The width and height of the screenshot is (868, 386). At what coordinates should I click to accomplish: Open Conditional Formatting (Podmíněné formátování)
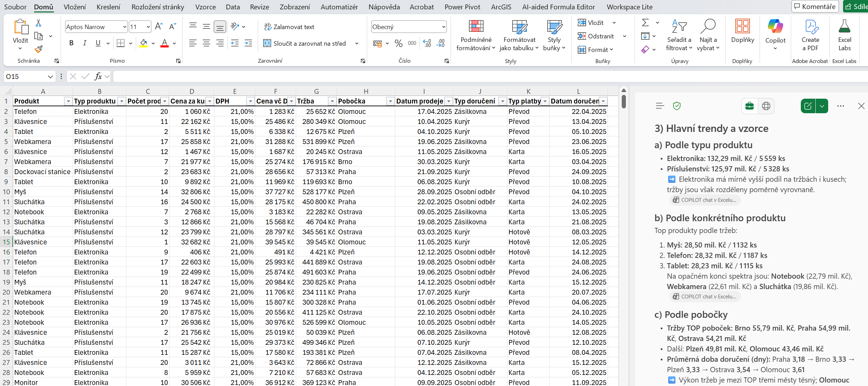476,35
